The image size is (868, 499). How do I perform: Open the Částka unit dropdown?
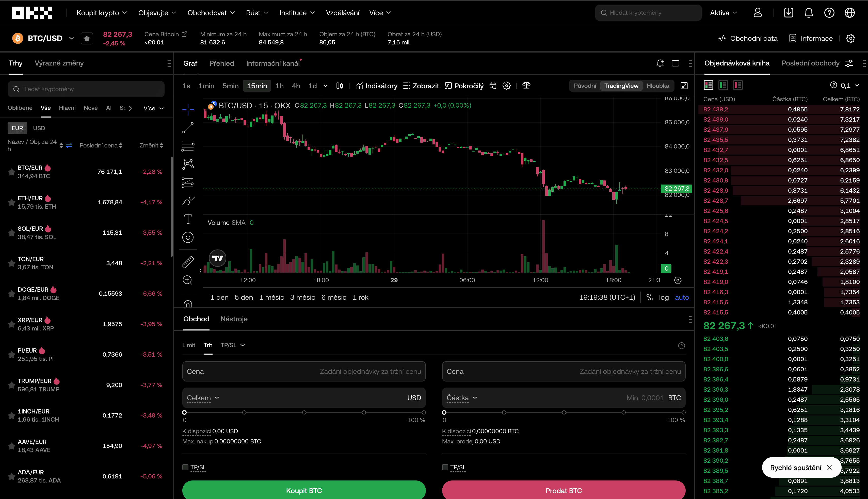point(462,398)
